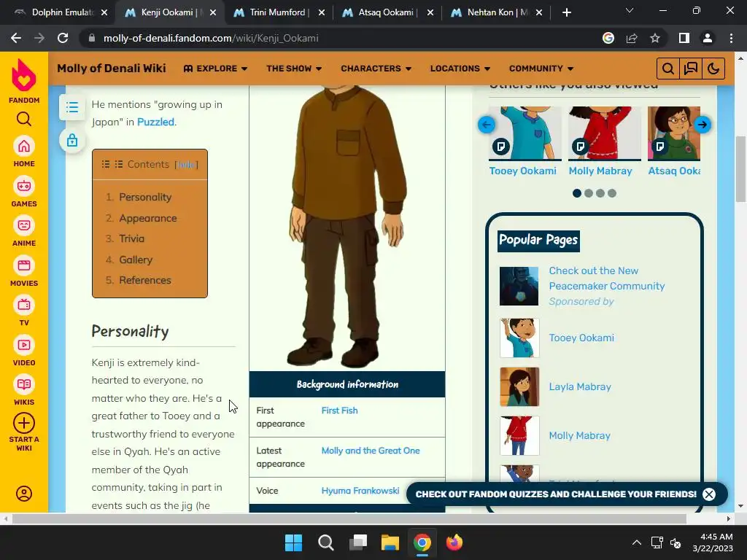Show previous carousel items with left arrow
The image size is (747, 560).
pyautogui.click(x=487, y=125)
